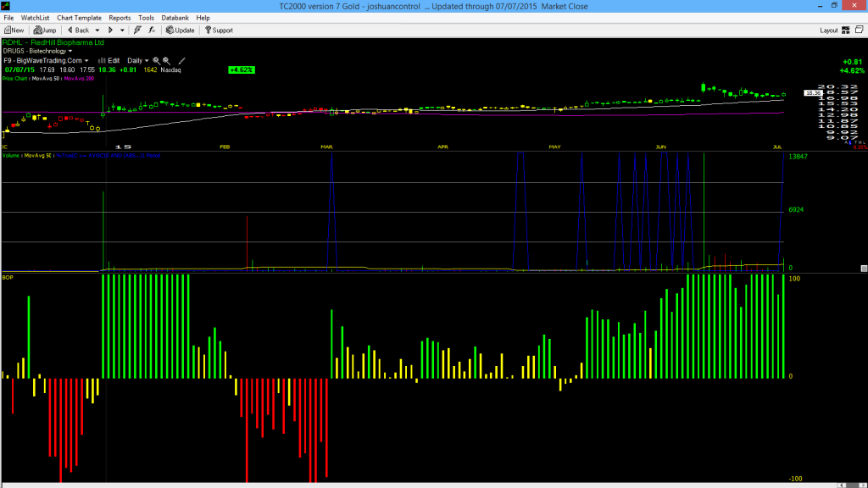Open the Reports menu

click(120, 18)
